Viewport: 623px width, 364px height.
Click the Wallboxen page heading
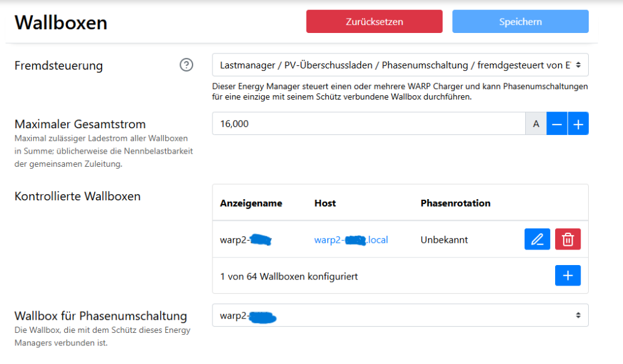61,23
